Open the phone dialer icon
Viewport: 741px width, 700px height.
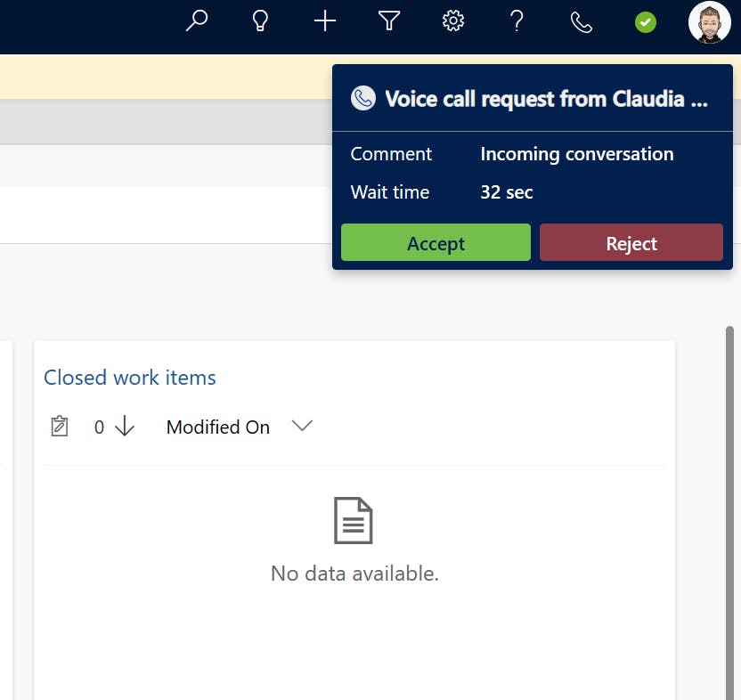tap(582, 22)
